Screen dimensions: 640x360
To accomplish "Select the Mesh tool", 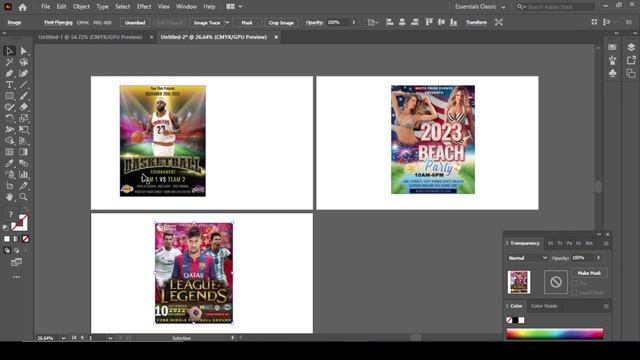I will pos(9,152).
